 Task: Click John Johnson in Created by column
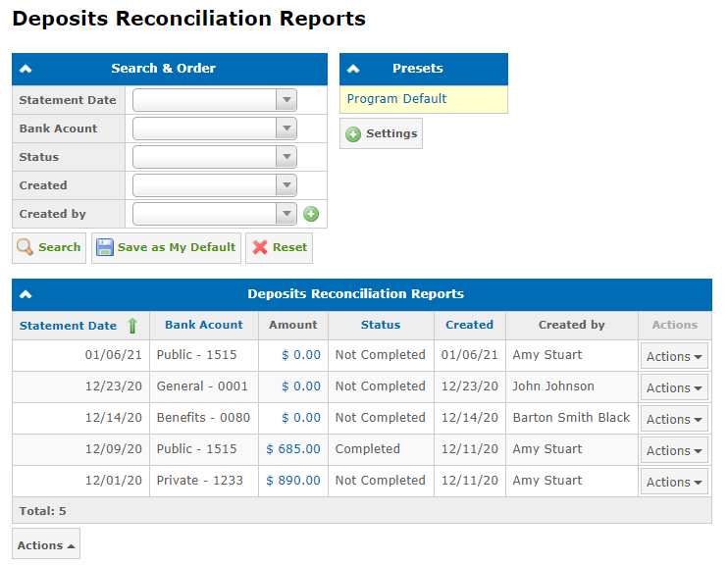click(x=553, y=386)
